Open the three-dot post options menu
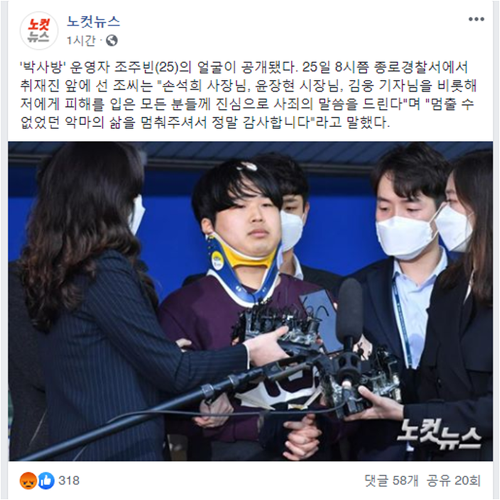500x500 pixels. click(476, 19)
